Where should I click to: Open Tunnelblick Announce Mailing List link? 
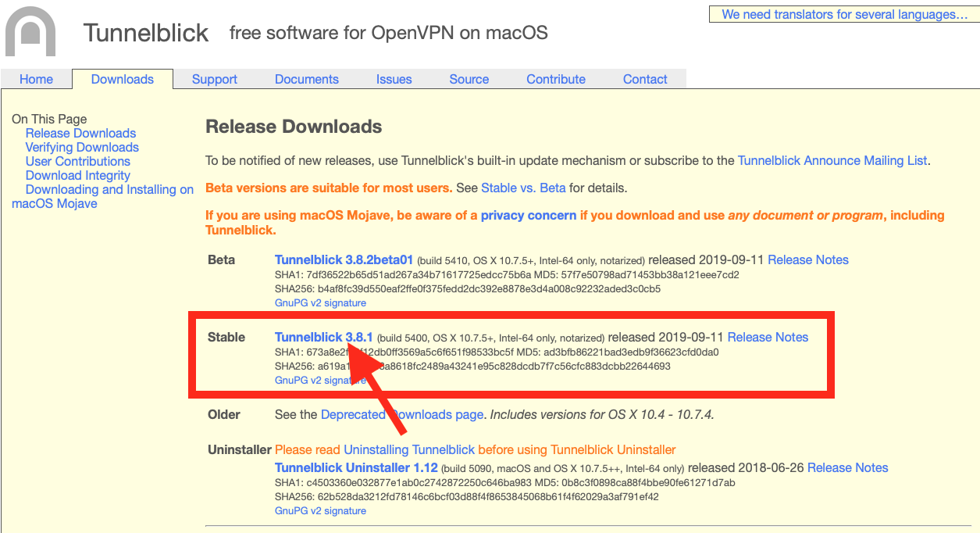pyautogui.click(x=832, y=160)
